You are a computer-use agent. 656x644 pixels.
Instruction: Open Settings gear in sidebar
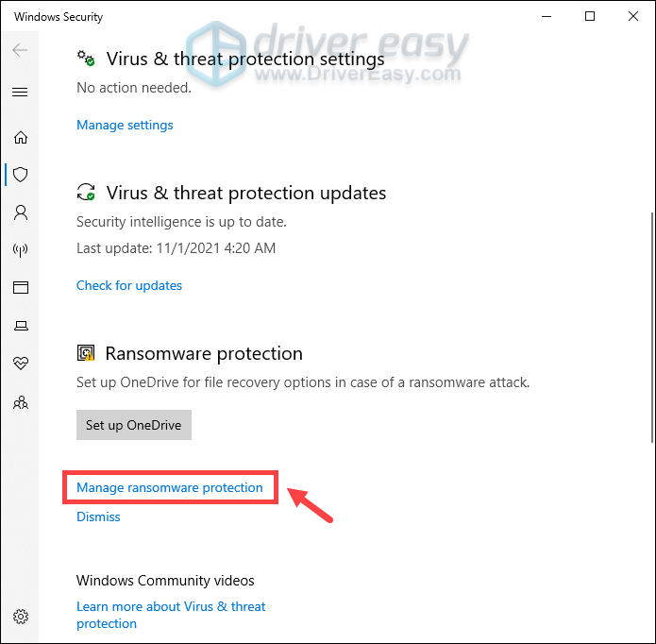click(x=21, y=617)
